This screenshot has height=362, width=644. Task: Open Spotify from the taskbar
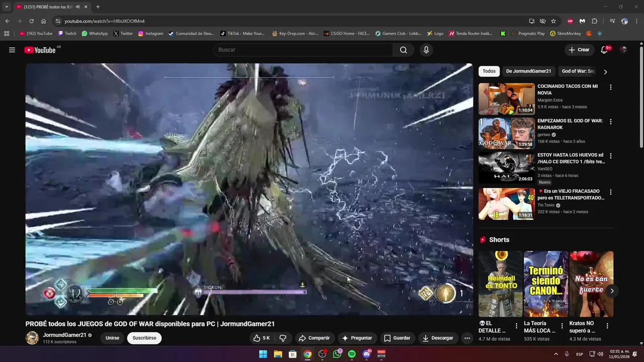click(352, 354)
